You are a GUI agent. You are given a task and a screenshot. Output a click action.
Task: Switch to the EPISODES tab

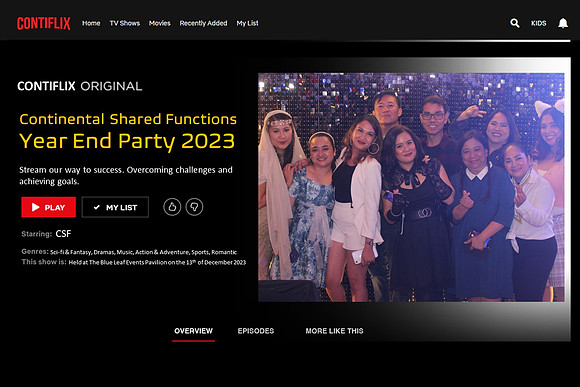point(256,331)
